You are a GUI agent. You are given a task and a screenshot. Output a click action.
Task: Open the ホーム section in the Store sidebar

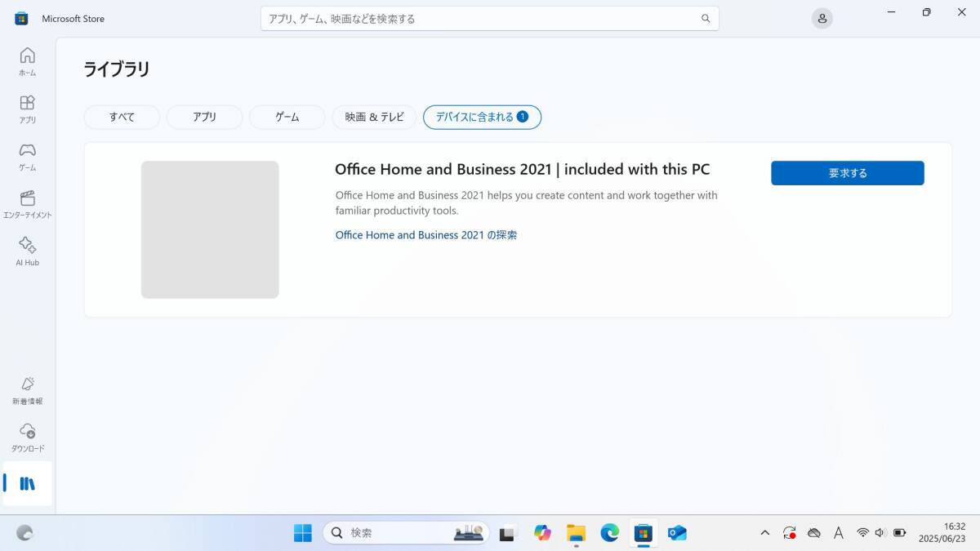pyautogui.click(x=27, y=61)
